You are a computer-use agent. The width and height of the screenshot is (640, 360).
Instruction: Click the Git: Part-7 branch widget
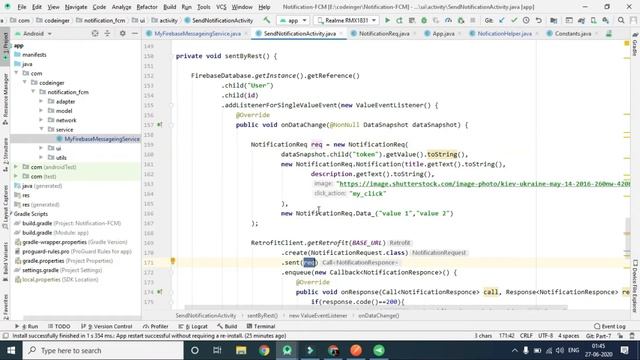598,336
